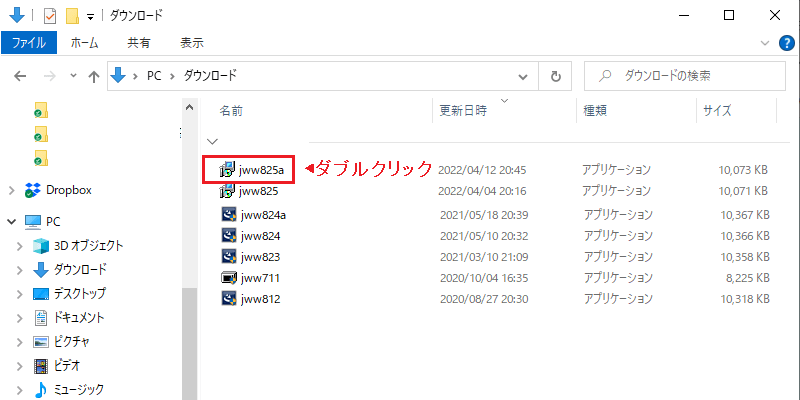Refresh the ダウンロード folder view
The width and height of the screenshot is (800, 400).
[556, 77]
